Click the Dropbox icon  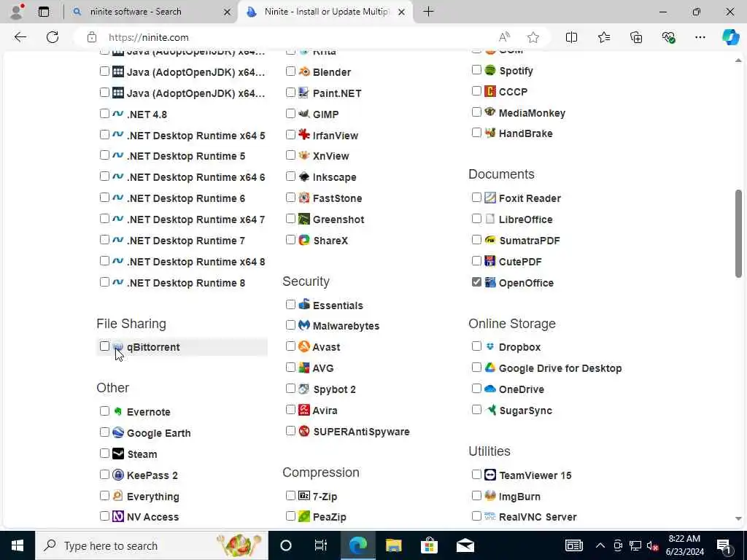(490, 346)
